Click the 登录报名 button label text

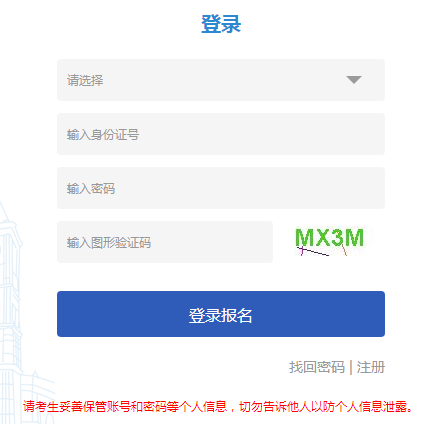click(x=220, y=315)
